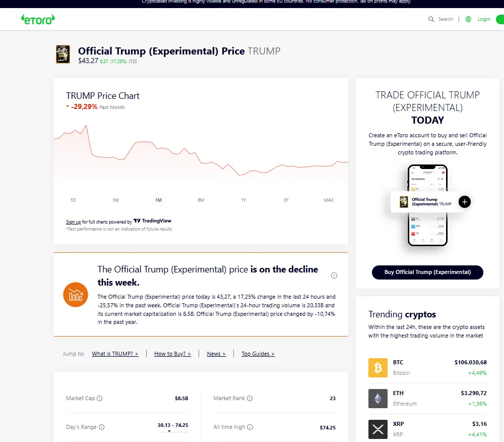Viewport: 504px width, 442px height.
Task: Click the TradingView logo
Action: [x=152, y=220]
